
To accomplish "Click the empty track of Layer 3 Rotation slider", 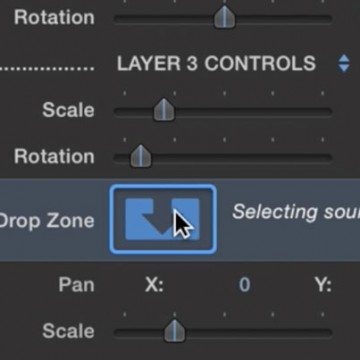I will [242, 158].
